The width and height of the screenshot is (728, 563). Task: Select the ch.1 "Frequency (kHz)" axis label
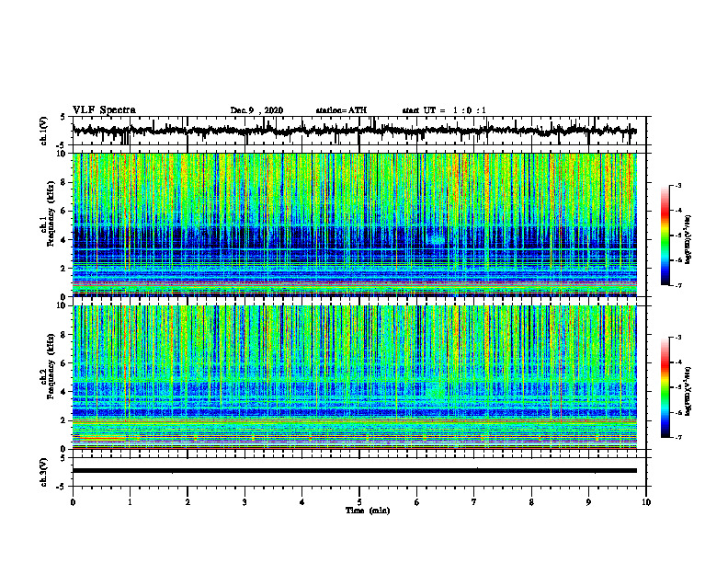[x=51, y=213]
